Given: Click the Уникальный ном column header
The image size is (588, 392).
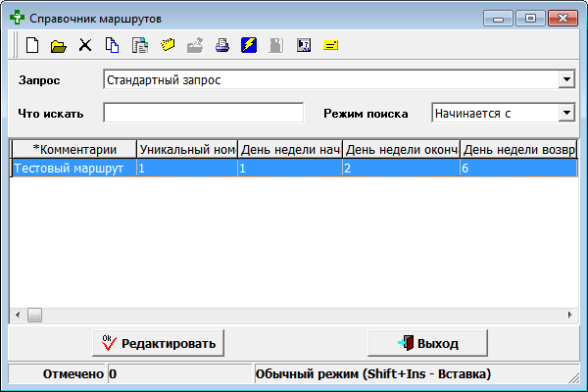Looking at the screenshot, I should pyautogui.click(x=187, y=150).
